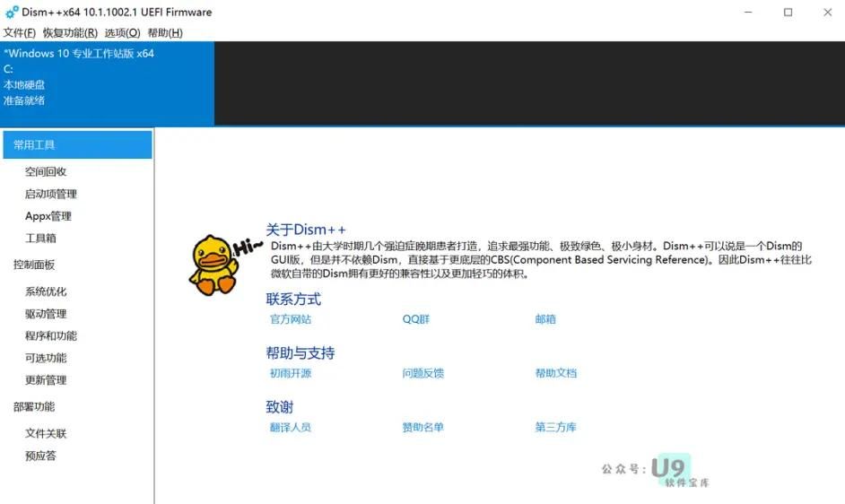Screen dimensions: 845x504
Task: Click the QQ群 link
Action: coord(416,319)
